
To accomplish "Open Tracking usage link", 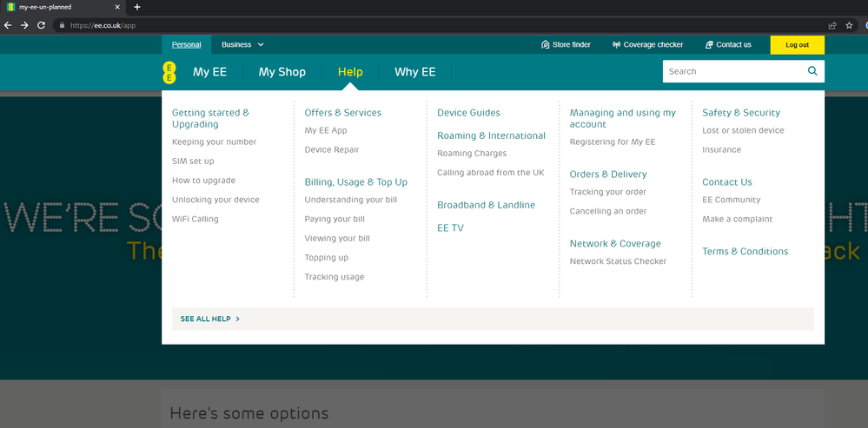I will click(x=335, y=277).
